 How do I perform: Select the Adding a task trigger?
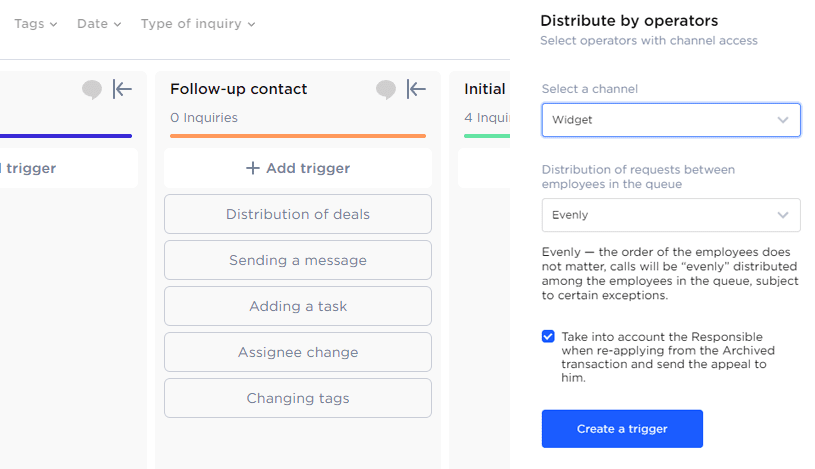point(298,306)
